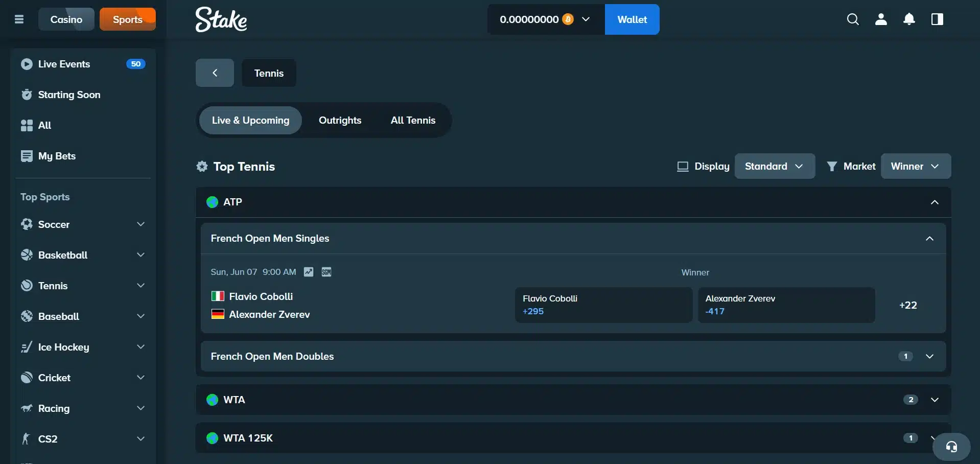Click the All grid icon

pos(27,125)
